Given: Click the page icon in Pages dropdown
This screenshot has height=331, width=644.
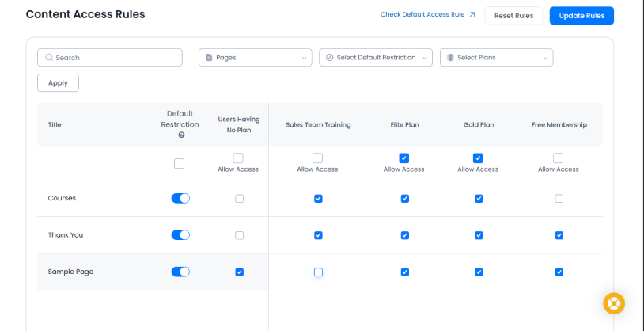Looking at the screenshot, I should pyautogui.click(x=209, y=58).
